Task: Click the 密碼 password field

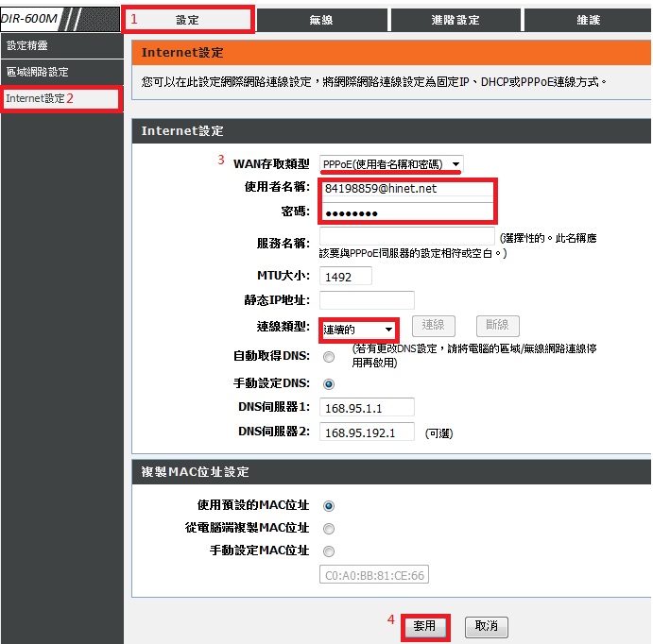Action: click(x=406, y=213)
